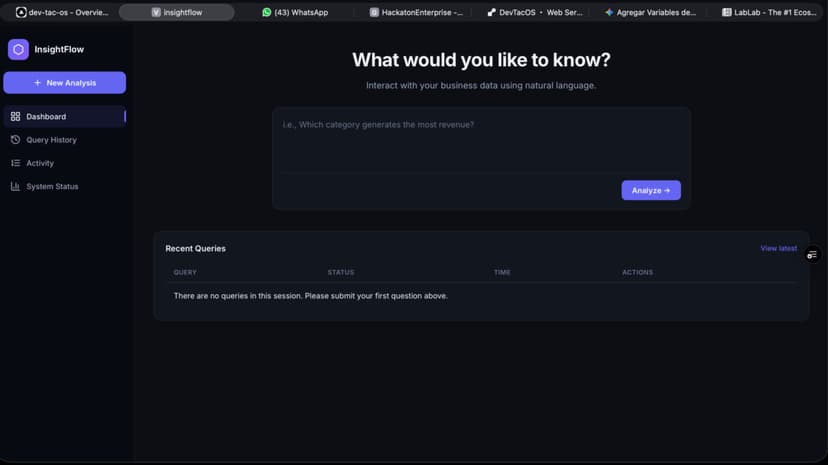Click the Analyze button
828x465 pixels.
[651, 191]
